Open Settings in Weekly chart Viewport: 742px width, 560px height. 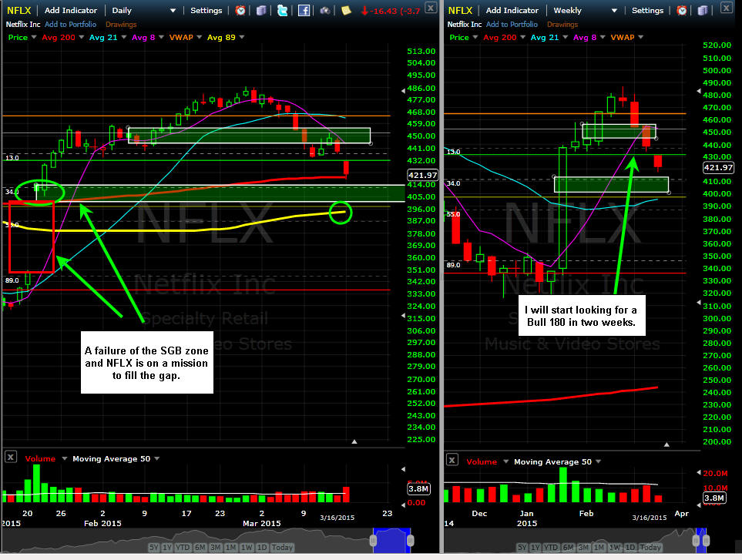pyautogui.click(x=648, y=11)
